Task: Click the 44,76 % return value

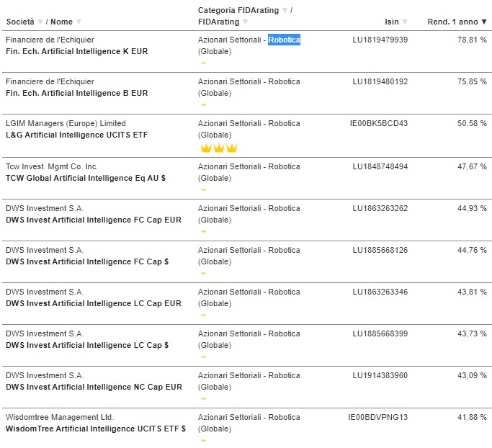Action: (472, 250)
